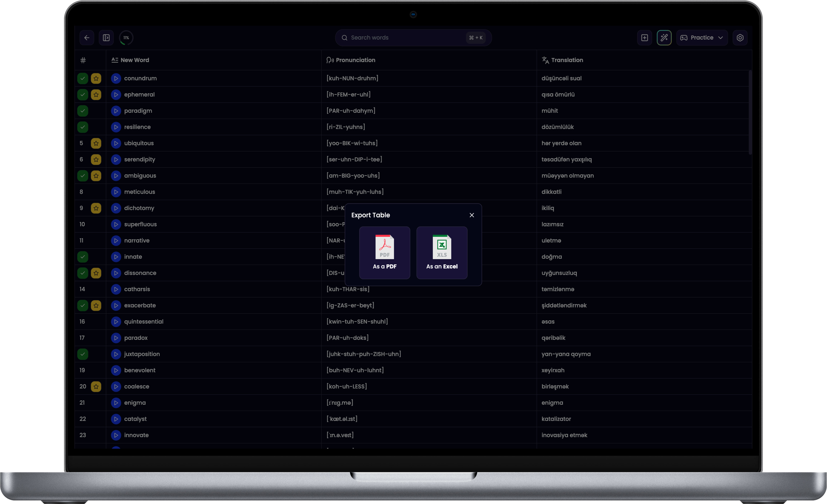Screen dimensions: 827x504
Task: Play pronunciation audio for conundrum
Action: tap(116, 79)
